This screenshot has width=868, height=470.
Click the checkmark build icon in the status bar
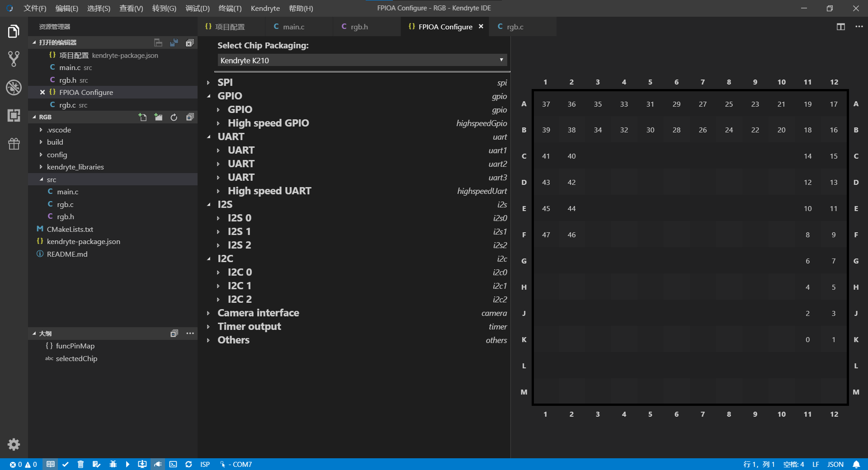tap(66, 464)
